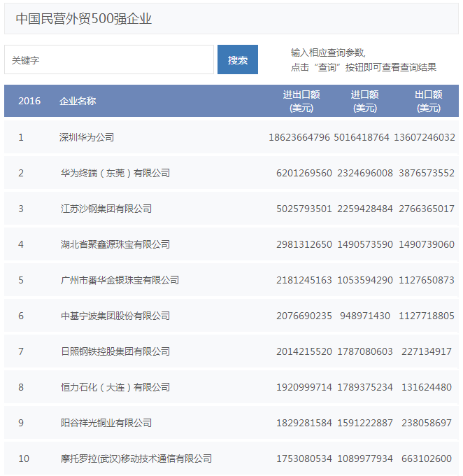Select company name 深圳华为公司

click(x=87, y=137)
